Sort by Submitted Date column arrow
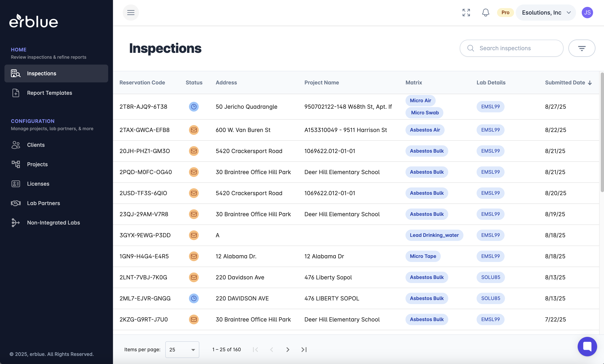Viewport: 604px width, 364px height. (590, 83)
